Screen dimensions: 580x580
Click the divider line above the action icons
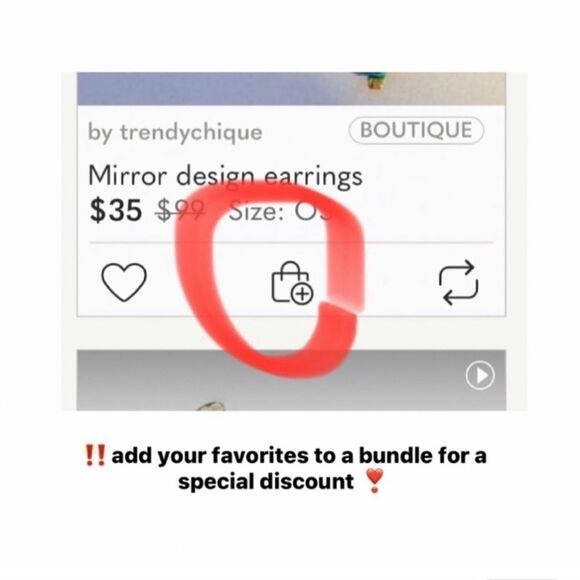291,243
